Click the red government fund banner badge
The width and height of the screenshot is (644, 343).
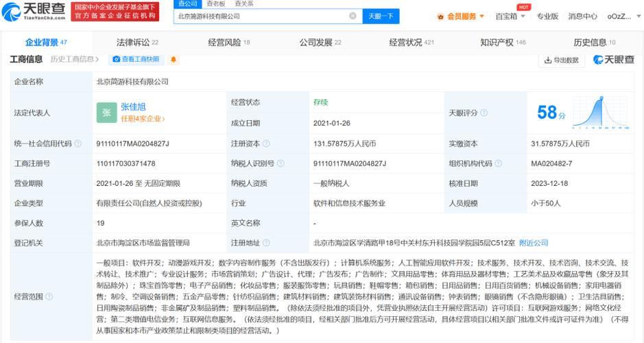coord(115,12)
